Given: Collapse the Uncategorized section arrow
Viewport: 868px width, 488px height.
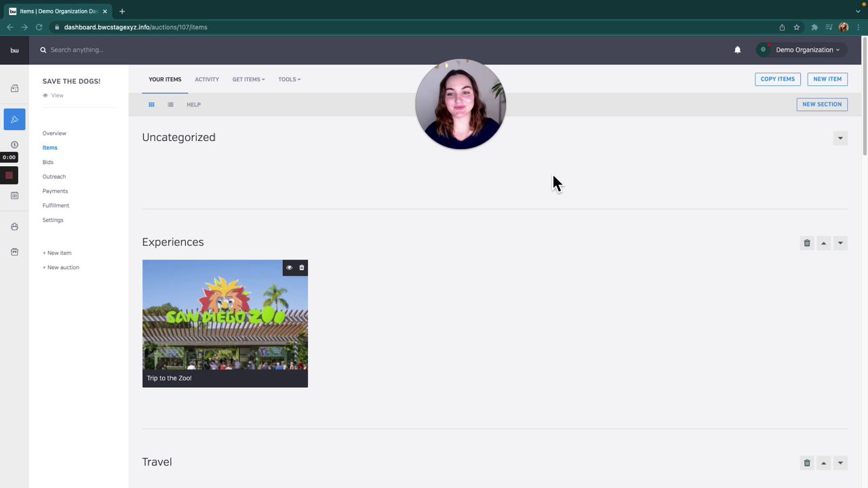Looking at the screenshot, I should tap(840, 138).
